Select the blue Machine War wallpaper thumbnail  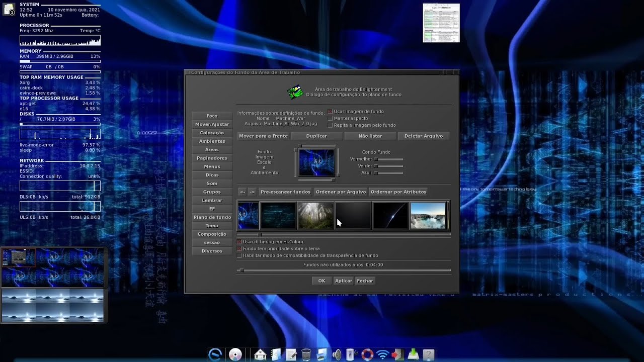248,215
